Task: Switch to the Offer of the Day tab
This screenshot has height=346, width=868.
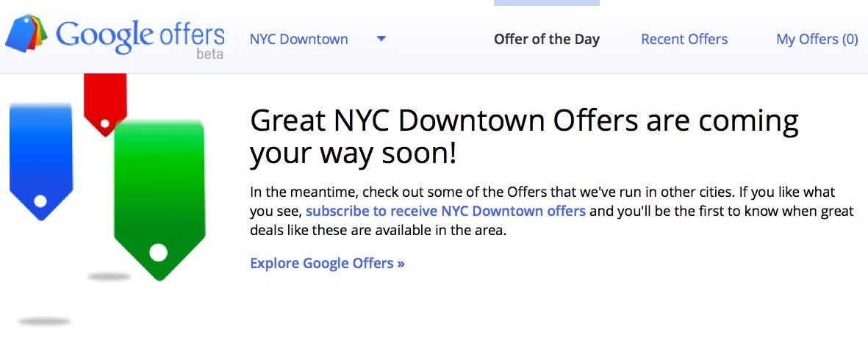Action: [x=546, y=39]
